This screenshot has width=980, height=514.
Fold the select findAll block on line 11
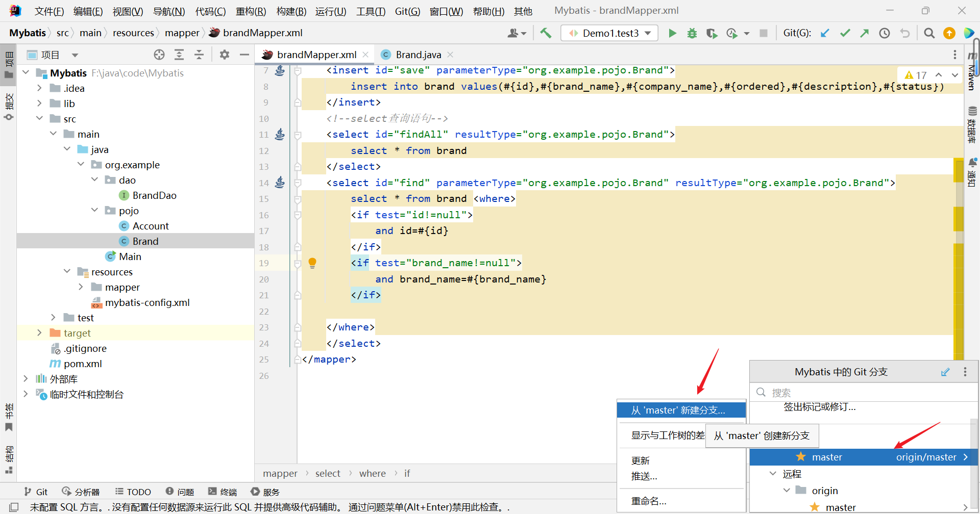pyautogui.click(x=297, y=135)
